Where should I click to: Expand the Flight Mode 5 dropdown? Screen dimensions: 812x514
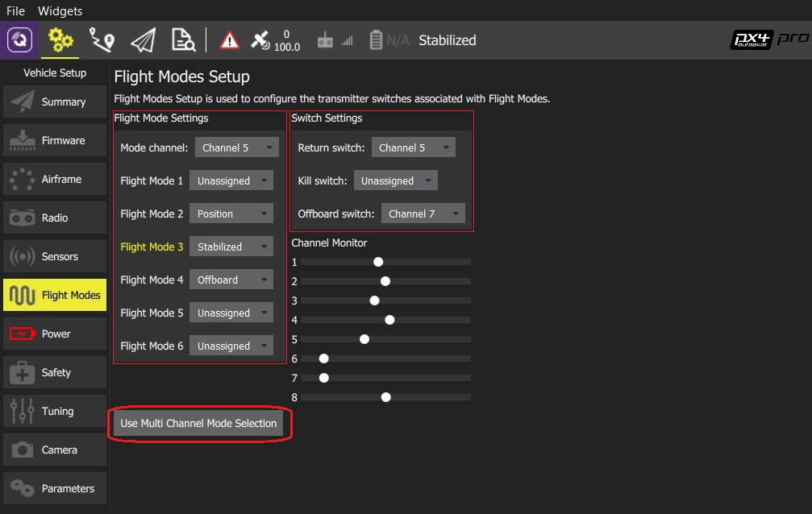pos(231,313)
